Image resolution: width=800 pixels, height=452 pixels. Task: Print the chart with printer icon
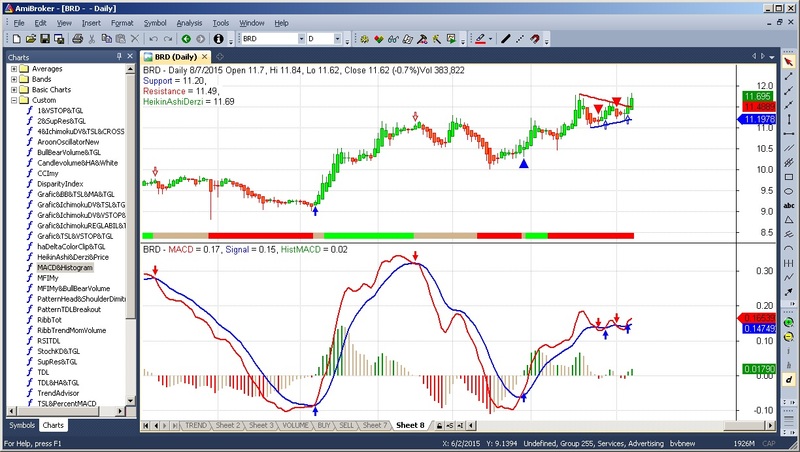point(78,39)
